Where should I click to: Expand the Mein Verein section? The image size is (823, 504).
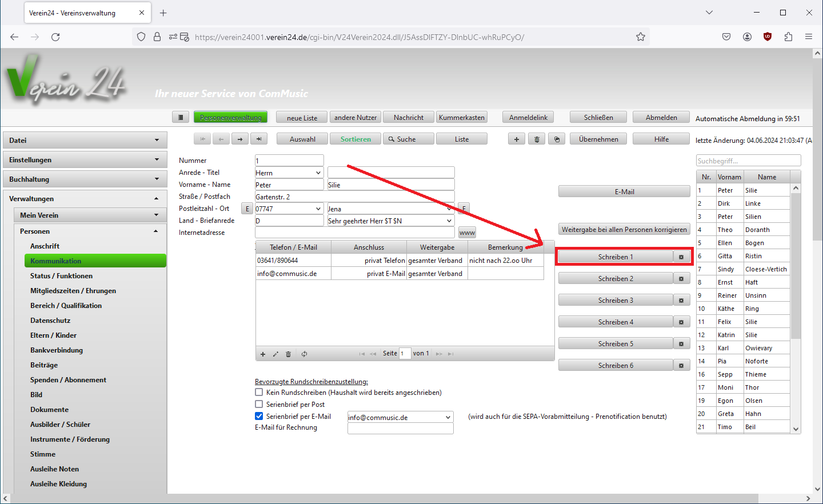click(90, 215)
